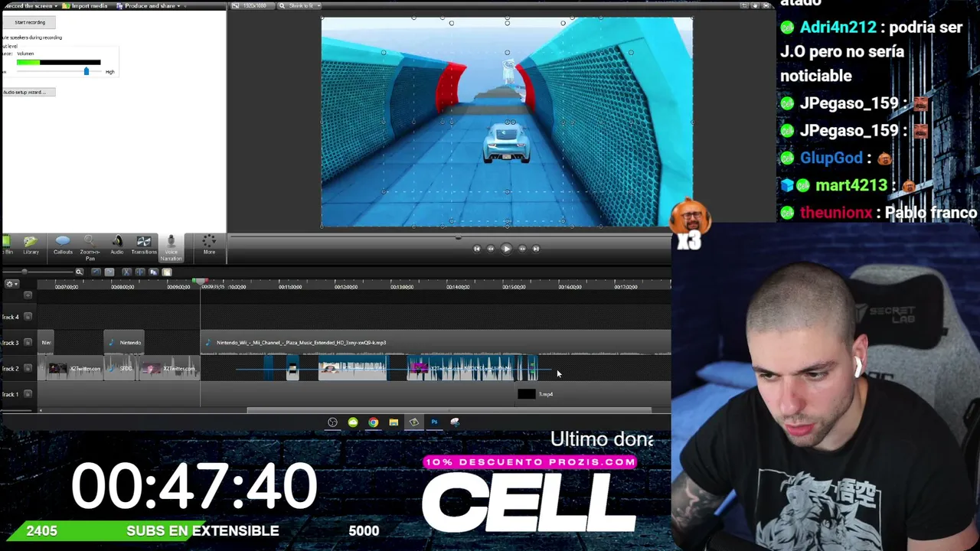
Task: Open Google Chrome from the taskbar
Action: (x=373, y=422)
